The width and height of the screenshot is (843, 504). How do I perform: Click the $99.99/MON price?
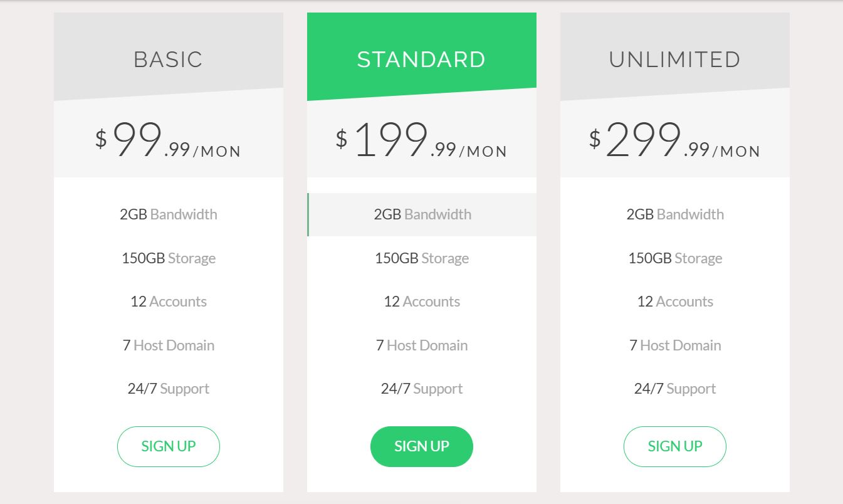tap(169, 140)
